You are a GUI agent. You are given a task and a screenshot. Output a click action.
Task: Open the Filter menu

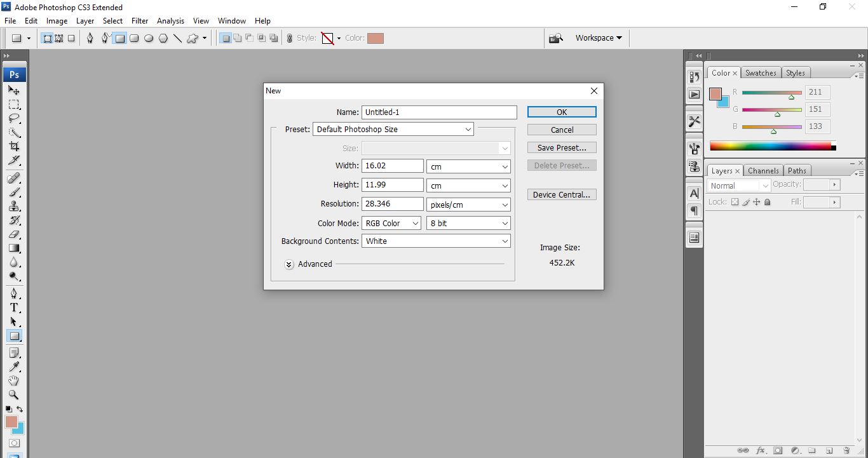(140, 21)
